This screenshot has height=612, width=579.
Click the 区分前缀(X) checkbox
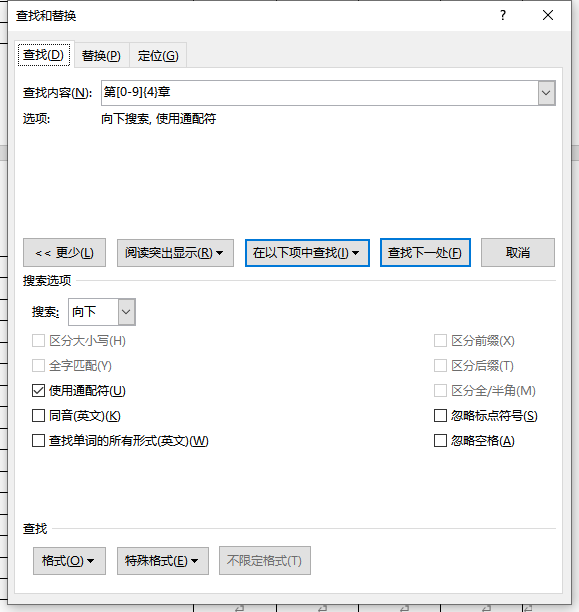[x=440, y=341]
